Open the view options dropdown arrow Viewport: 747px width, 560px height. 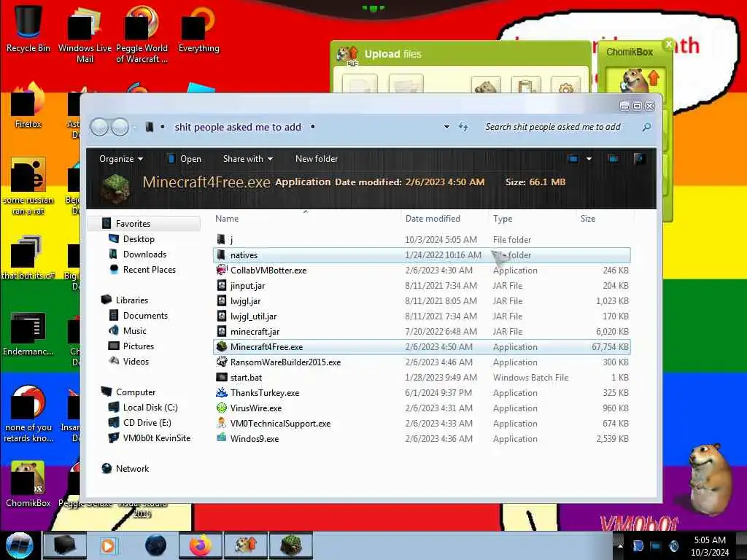point(589,158)
